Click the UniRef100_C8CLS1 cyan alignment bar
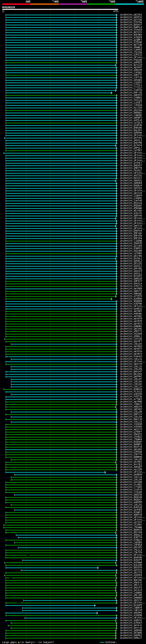This screenshot has width=146, height=644. [64, 359]
